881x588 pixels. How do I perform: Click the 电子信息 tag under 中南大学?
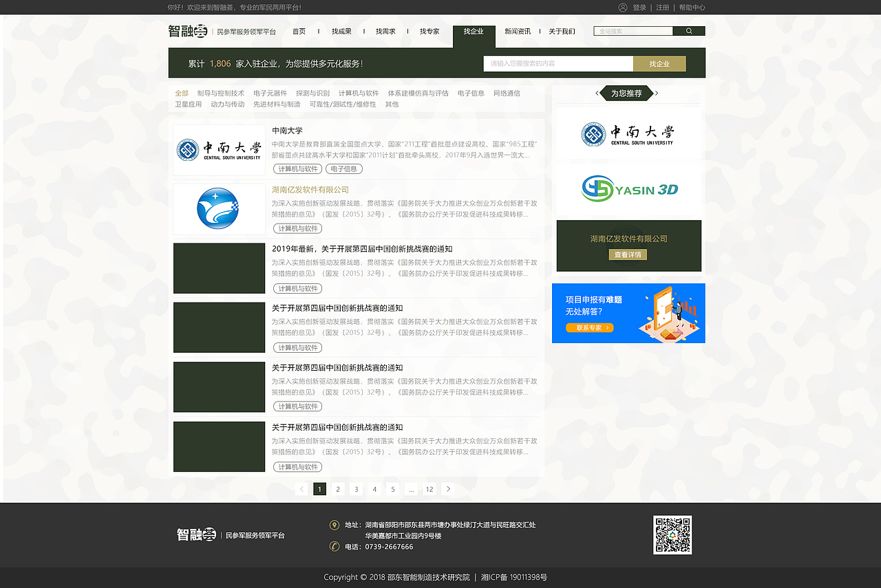pyautogui.click(x=344, y=169)
